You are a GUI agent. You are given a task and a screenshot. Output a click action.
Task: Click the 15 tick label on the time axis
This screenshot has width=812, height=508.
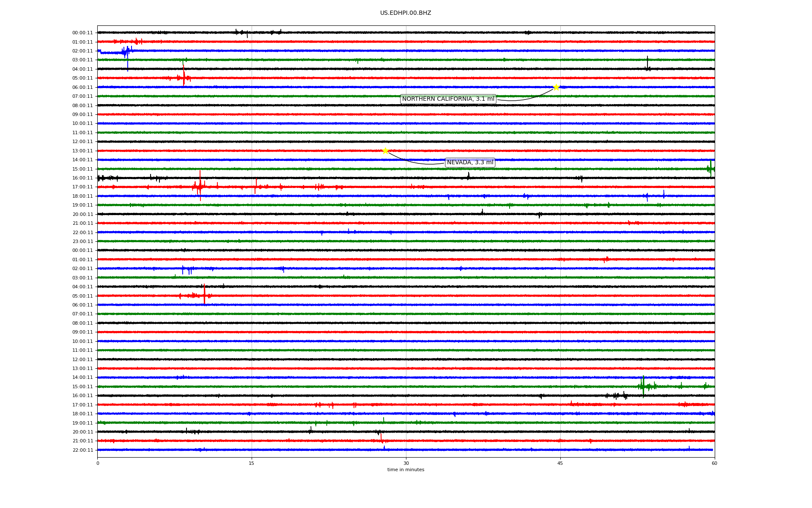click(x=252, y=463)
